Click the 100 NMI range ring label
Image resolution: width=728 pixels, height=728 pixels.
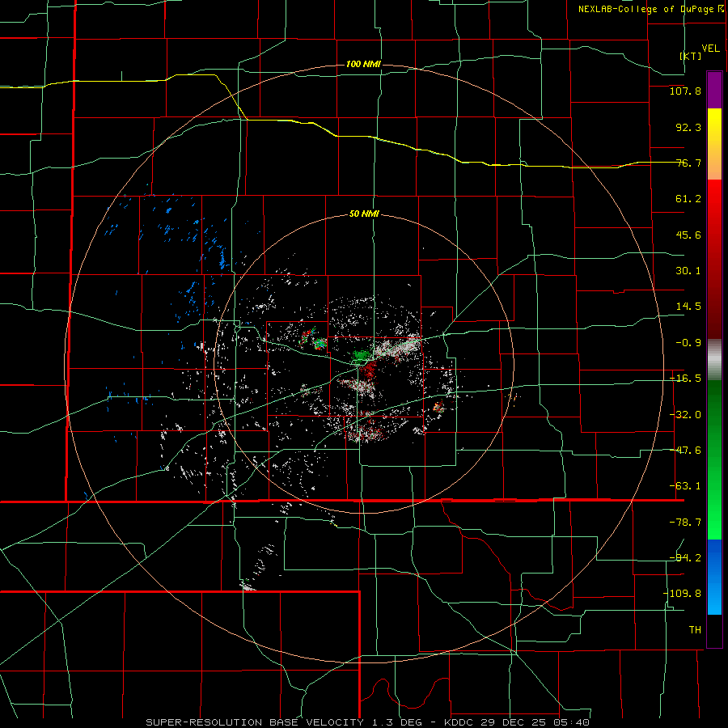pos(363,64)
